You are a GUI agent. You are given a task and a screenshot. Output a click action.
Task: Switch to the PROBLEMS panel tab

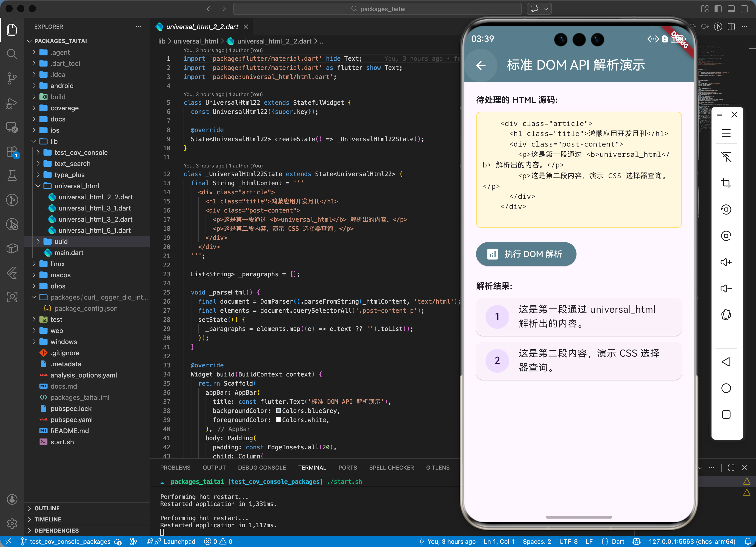[175, 468]
